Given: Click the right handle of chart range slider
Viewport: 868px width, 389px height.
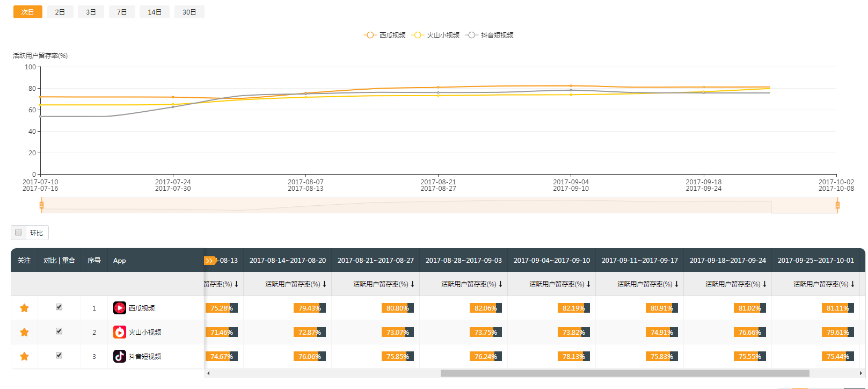Looking at the screenshot, I should click(x=837, y=205).
